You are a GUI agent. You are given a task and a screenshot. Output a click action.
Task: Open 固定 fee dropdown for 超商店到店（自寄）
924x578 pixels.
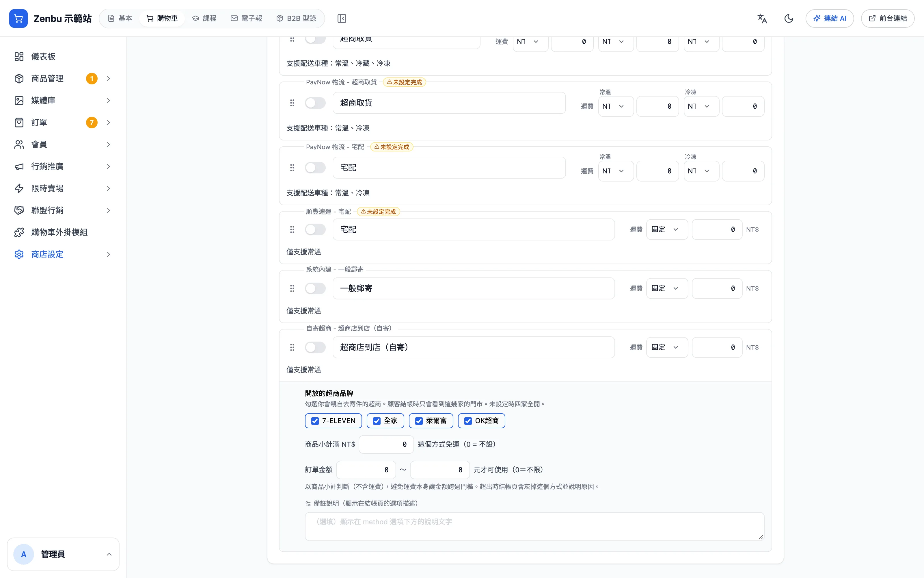pyautogui.click(x=667, y=347)
